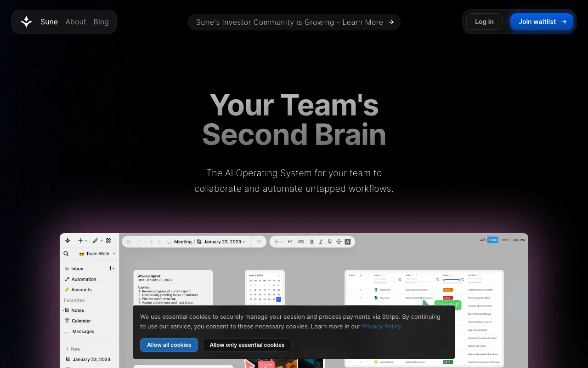
Task: Click the forward chevron in toolbar
Action: (x=159, y=241)
